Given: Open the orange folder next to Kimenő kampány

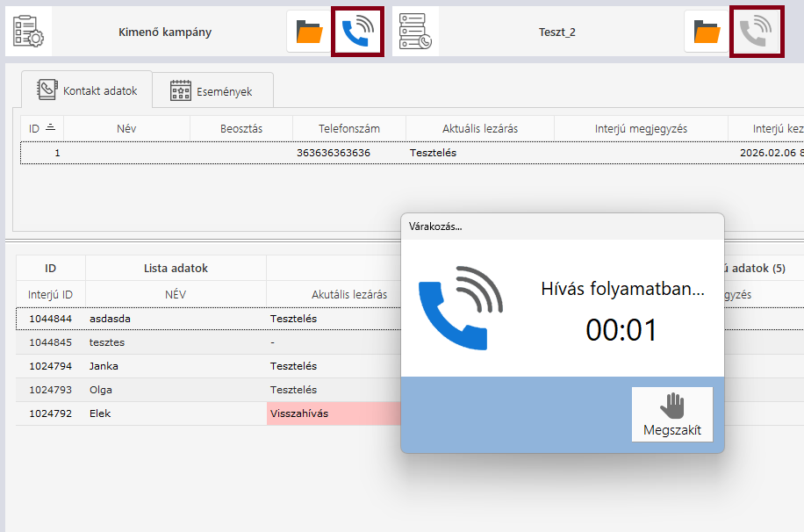Looking at the screenshot, I should [x=309, y=32].
